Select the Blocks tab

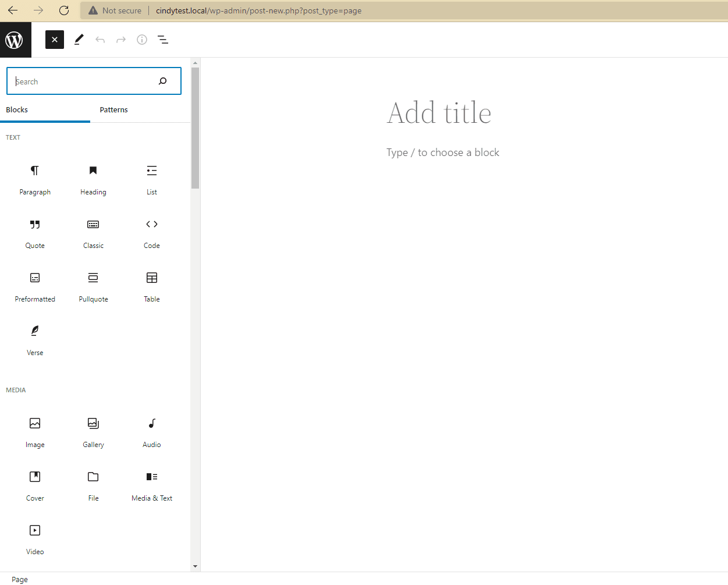coord(17,109)
